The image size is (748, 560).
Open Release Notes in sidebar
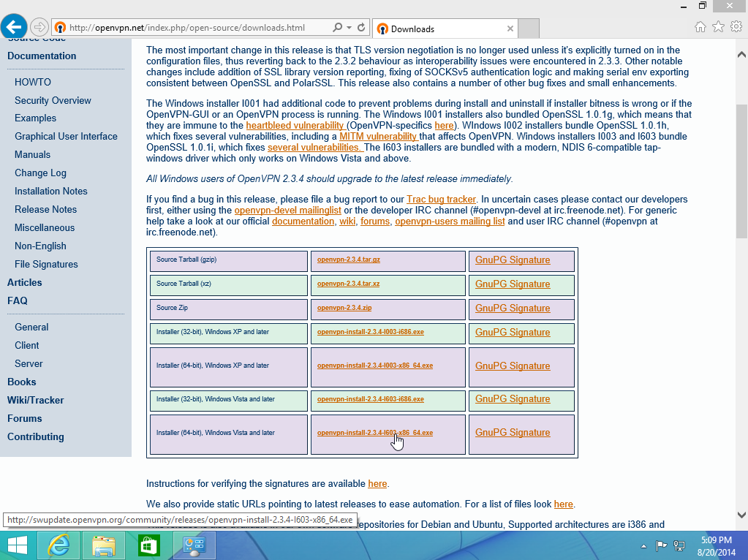click(x=45, y=209)
